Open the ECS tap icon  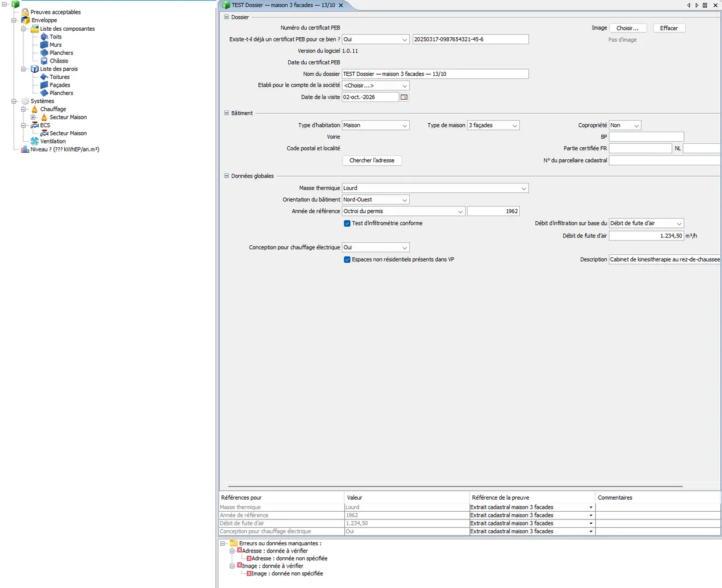click(x=35, y=125)
